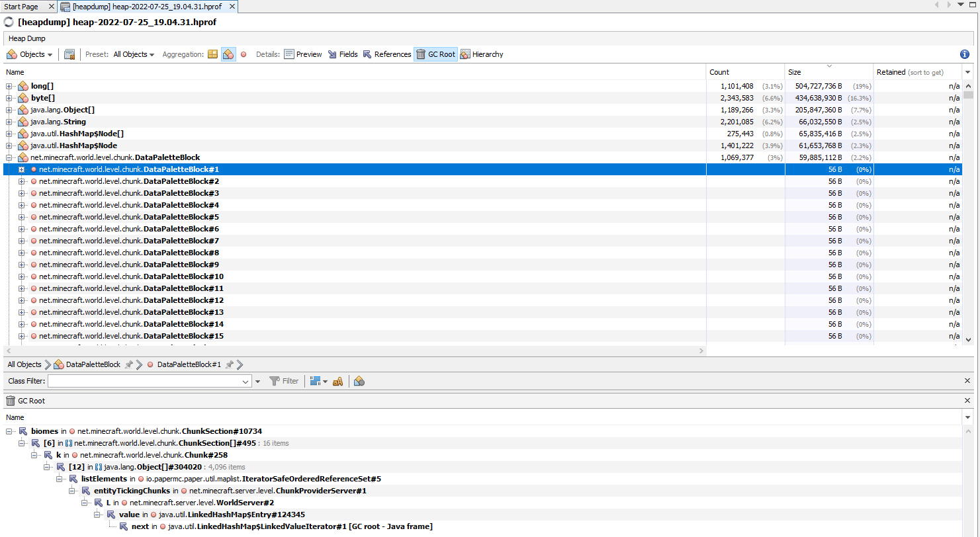The width and height of the screenshot is (980, 537).
Task: Select the DataPaletteBlock#12 row
Action: point(482,300)
